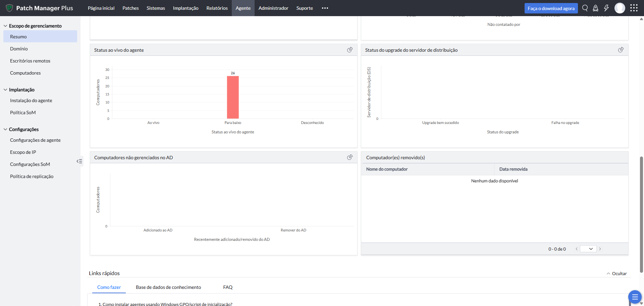Collapse the left sidebar panel
Screen dimensions: 644x306
click(x=79, y=161)
